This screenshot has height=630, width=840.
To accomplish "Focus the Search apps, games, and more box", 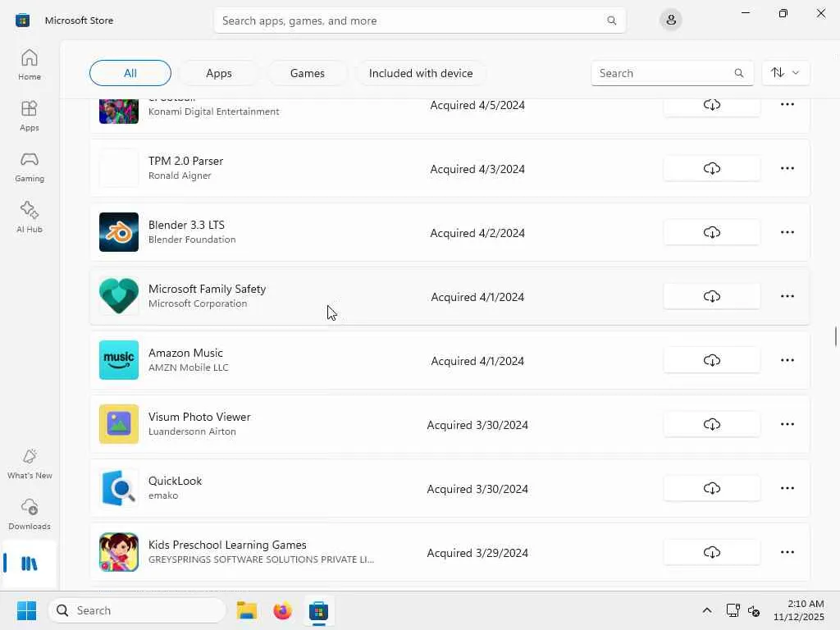I will click(419, 21).
